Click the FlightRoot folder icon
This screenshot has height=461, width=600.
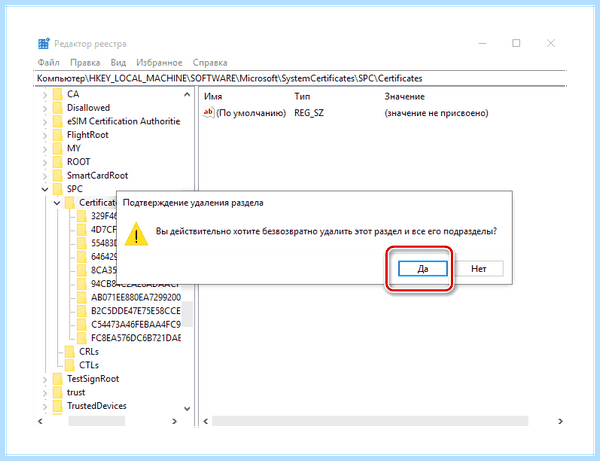(57, 135)
